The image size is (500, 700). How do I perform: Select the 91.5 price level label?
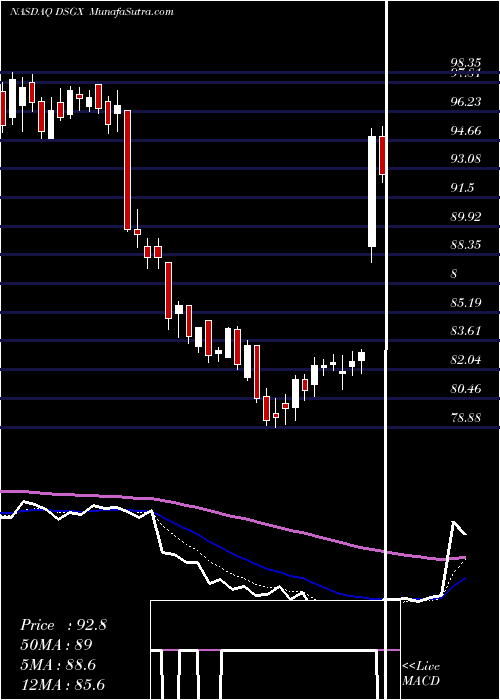tap(462, 188)
